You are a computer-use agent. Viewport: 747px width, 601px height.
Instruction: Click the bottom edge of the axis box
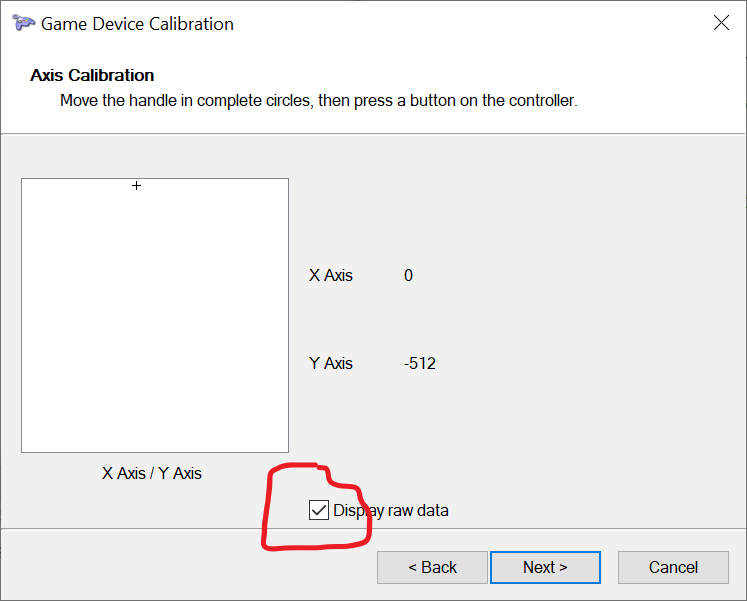point(155,452)
